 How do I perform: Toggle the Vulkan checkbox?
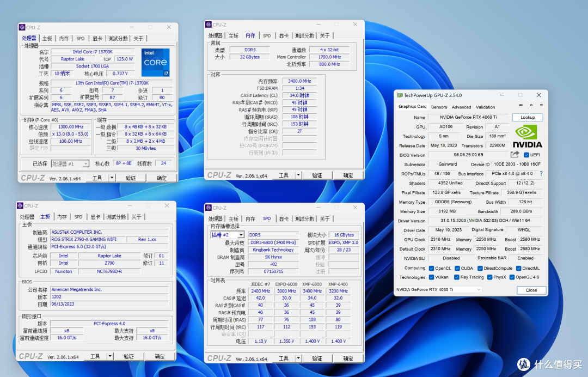431,277
